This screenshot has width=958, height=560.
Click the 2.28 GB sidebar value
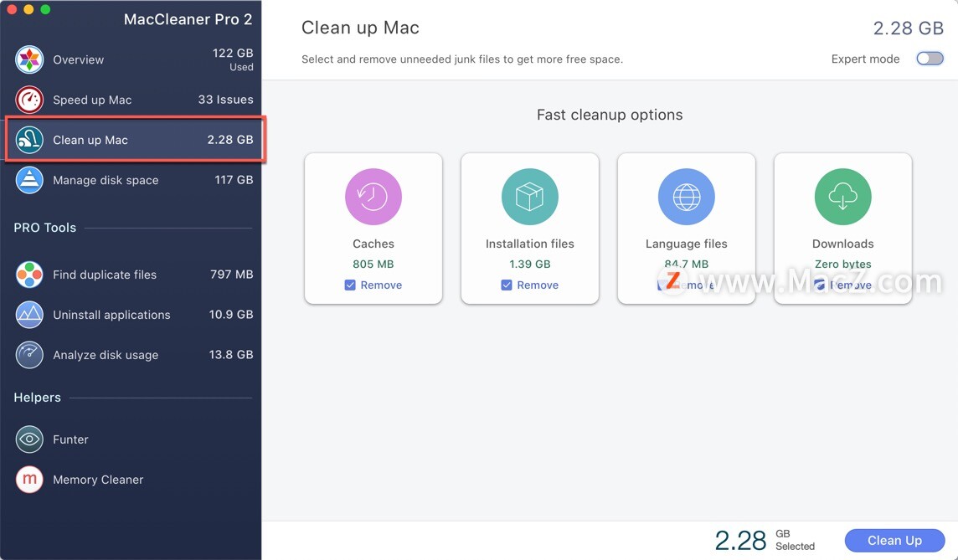(x=230, y=139)
